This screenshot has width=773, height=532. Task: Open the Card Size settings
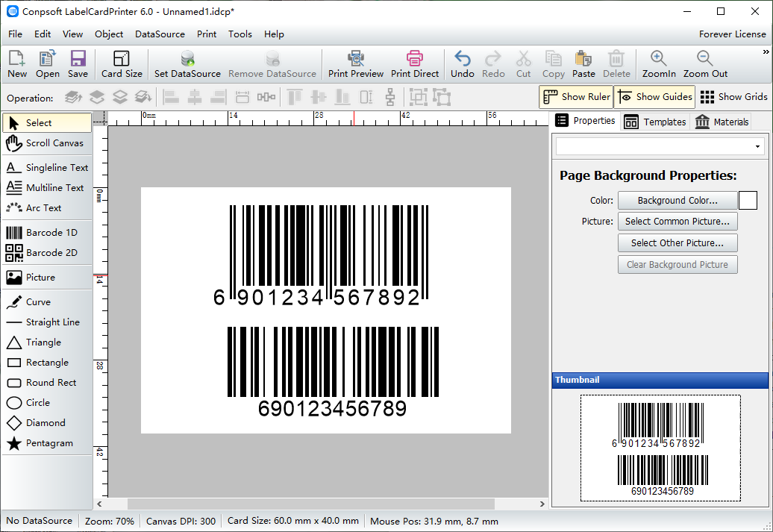pos(122,64)
